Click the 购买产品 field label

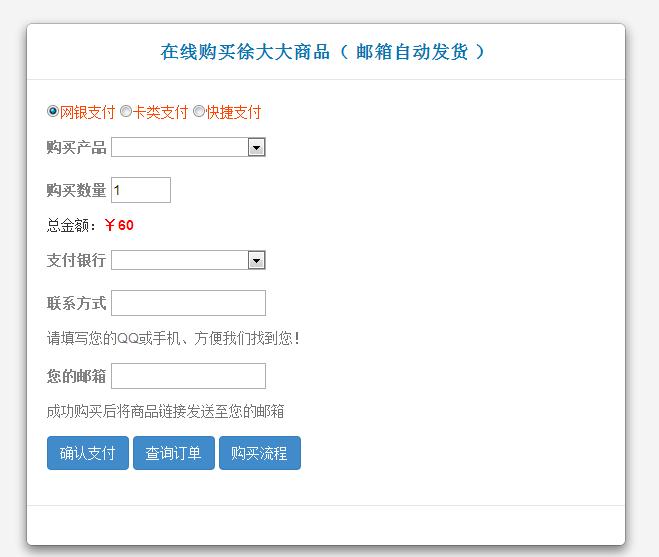pyautogui.click(x=76, y=148)
